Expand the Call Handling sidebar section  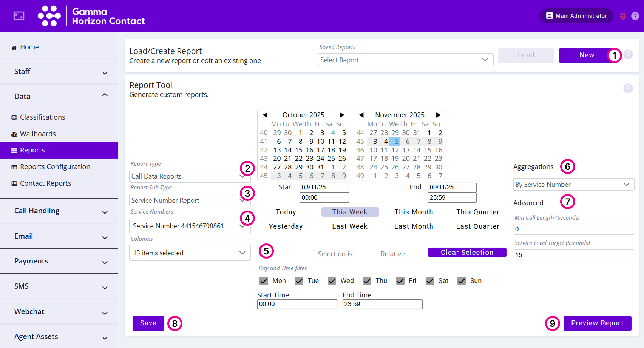59,211
